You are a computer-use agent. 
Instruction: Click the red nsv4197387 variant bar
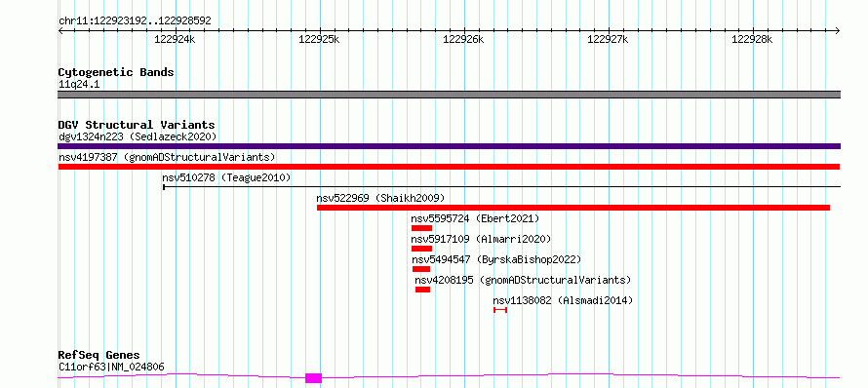[x=449, y=167]
